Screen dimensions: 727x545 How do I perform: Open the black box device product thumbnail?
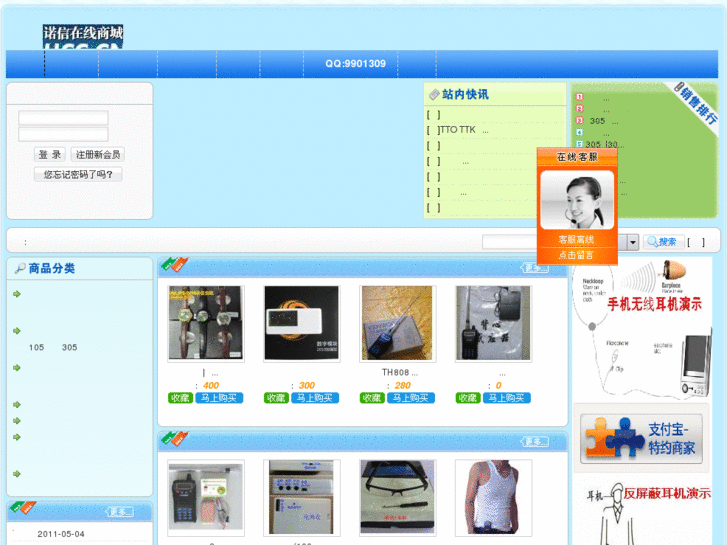click(x=302, y=323)
